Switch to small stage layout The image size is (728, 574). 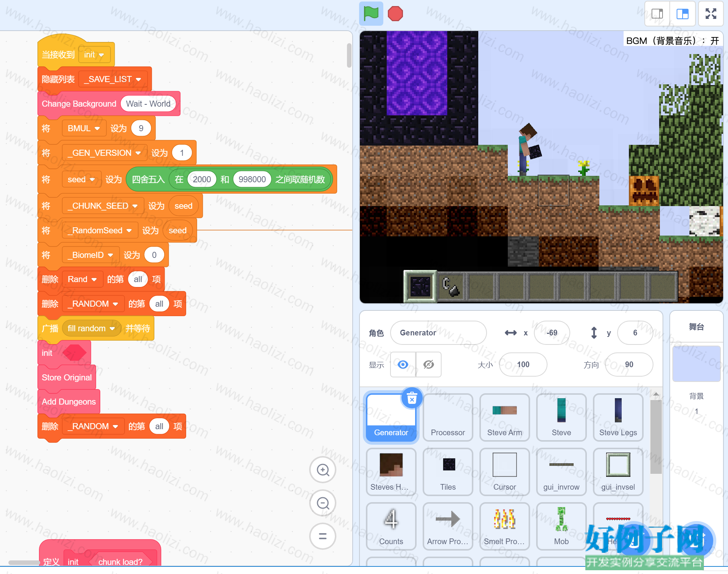coord(657,14)
